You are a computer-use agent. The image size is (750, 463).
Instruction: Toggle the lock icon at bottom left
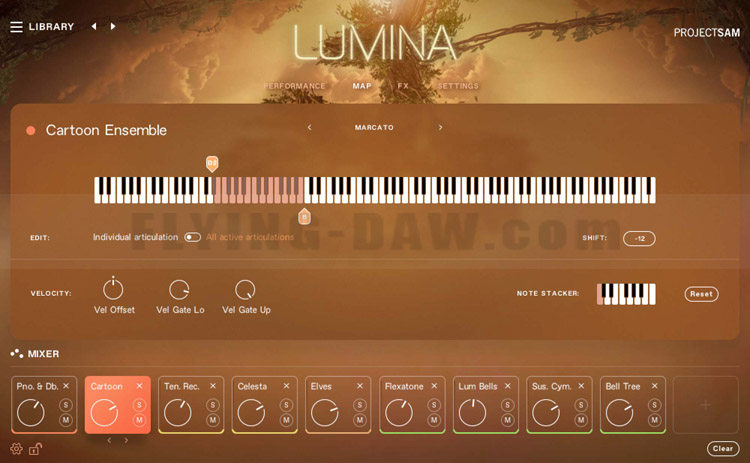(35, 449)
